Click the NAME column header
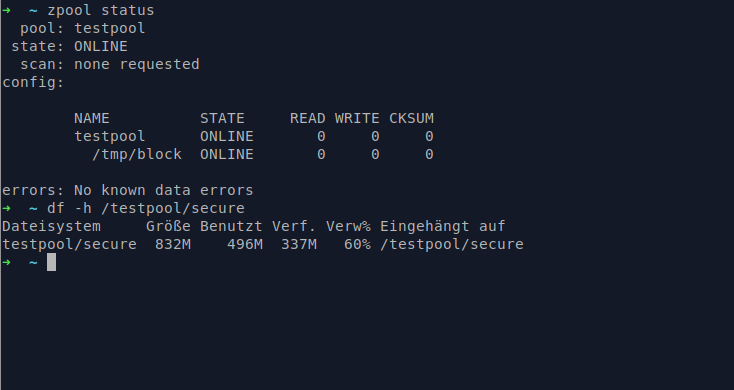 tap(92, 118)
